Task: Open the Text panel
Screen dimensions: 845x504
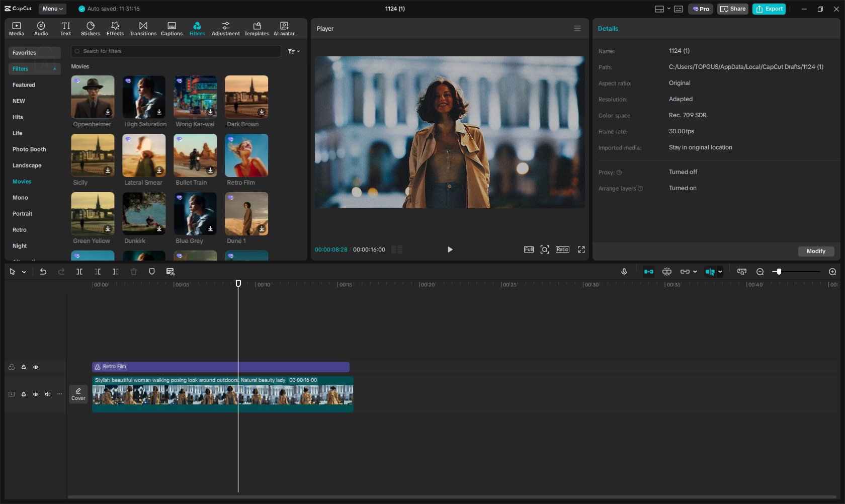Action: pyautogui.click(x=66, y=29)
